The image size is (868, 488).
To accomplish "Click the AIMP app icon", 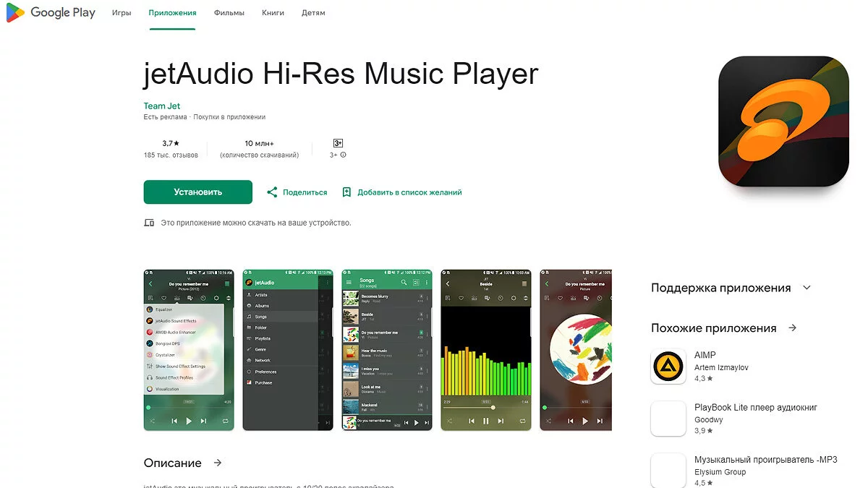I will tap(668, 367).
